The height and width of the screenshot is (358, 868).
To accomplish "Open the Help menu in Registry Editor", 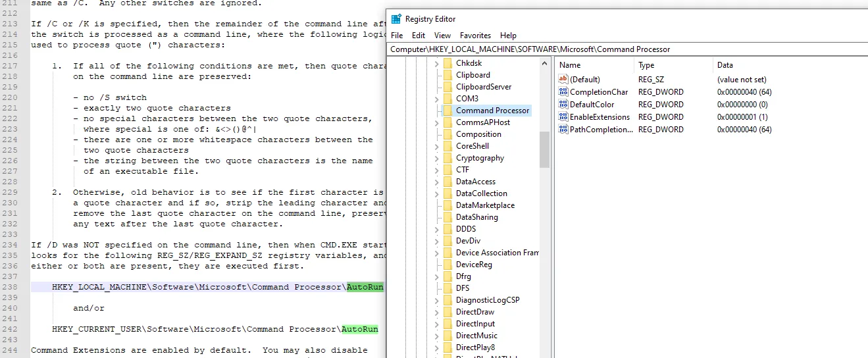I will pos(508,36).
